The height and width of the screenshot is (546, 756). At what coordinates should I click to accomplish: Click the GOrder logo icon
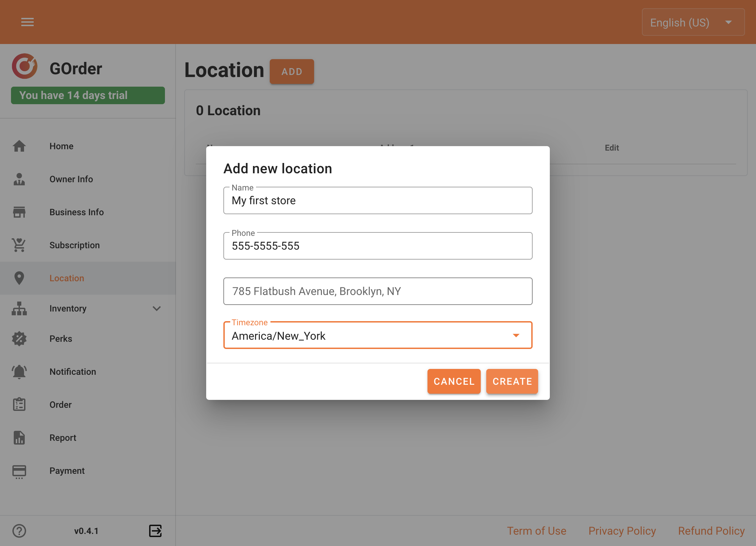coord(24,66)
